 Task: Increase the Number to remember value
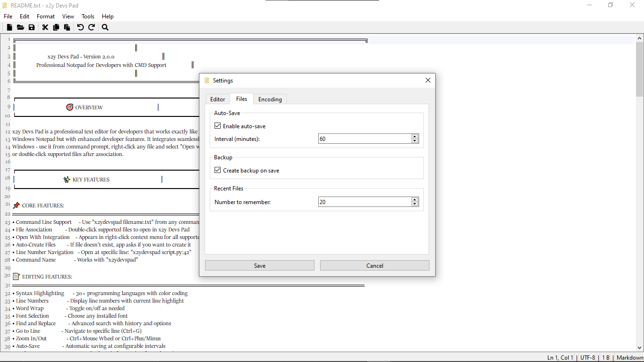click(415, 200)
